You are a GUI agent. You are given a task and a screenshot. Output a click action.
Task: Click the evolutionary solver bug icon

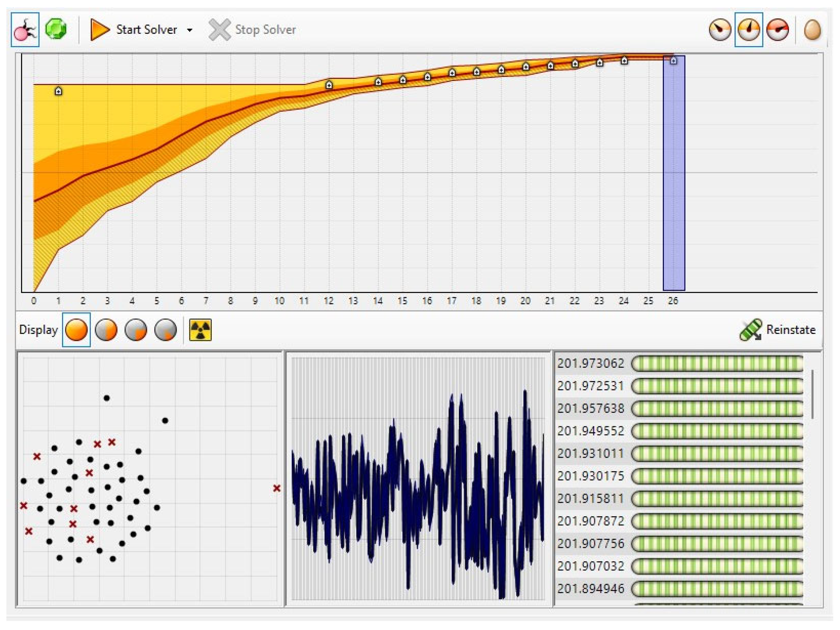point(25,30)
